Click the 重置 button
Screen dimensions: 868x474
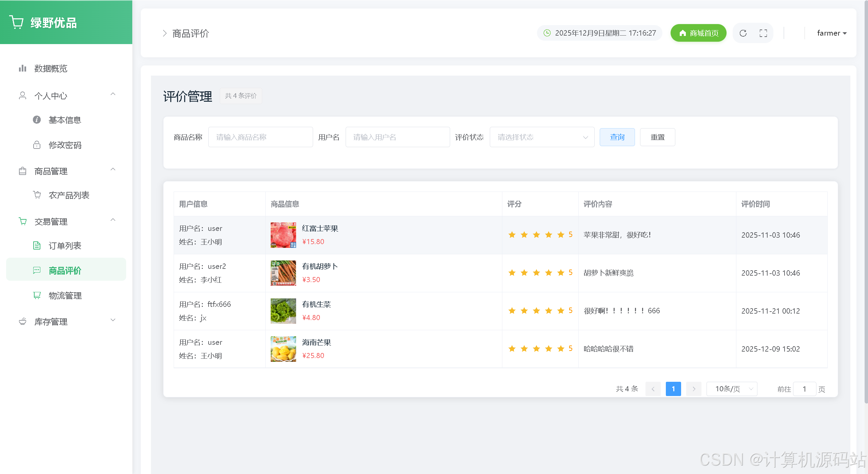pyautogui.click(x=657, y=137)
